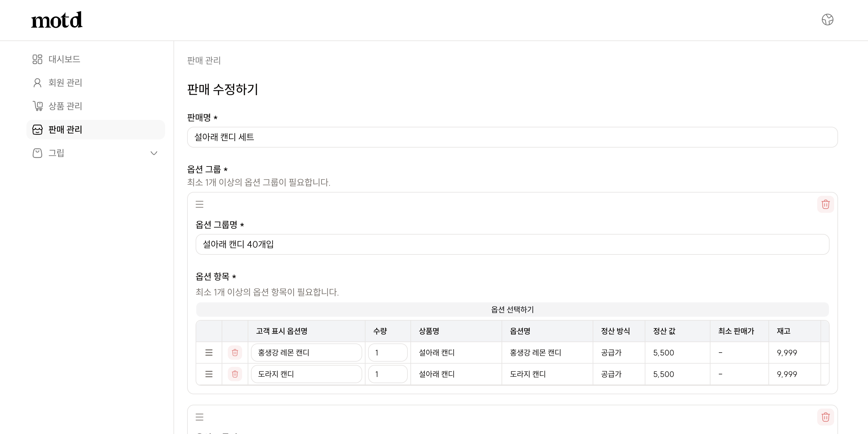Edit the 옵션 그룹명 text field
Image resolution: width=868 pixels, height=434 pixels.
point(512,244)
